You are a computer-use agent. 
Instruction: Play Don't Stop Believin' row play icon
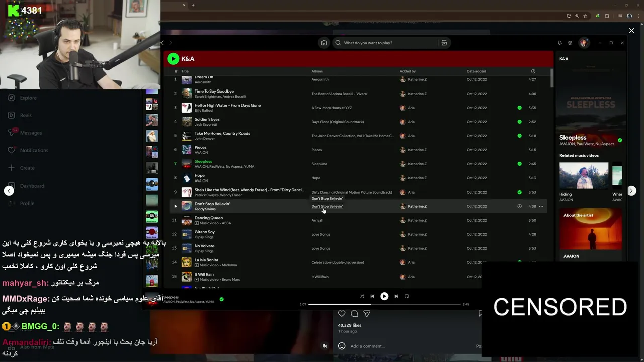click(176, 206)
